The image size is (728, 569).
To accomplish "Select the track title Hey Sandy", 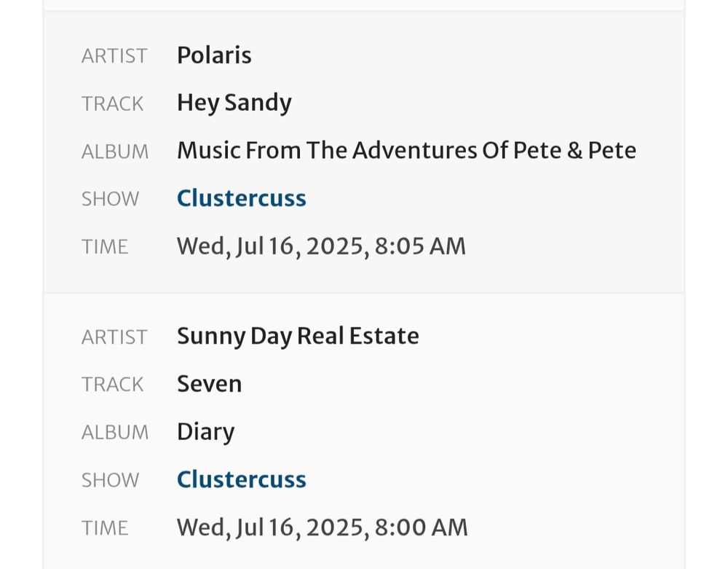I will click(234, 103).
